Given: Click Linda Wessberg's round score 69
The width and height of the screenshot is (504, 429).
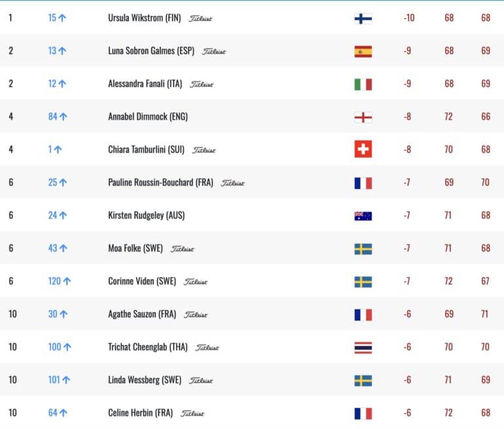Looking at the screenshot, I should (486, 380).
